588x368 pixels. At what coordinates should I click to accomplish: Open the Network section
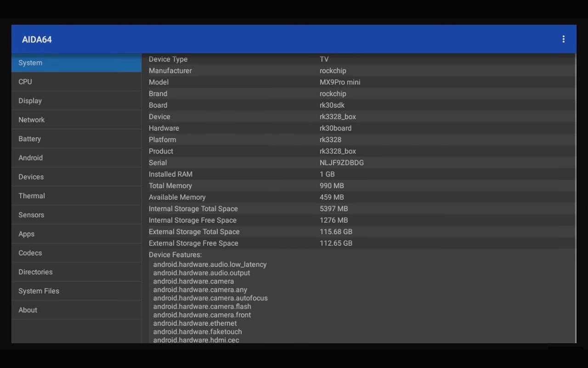pos(76,120)
